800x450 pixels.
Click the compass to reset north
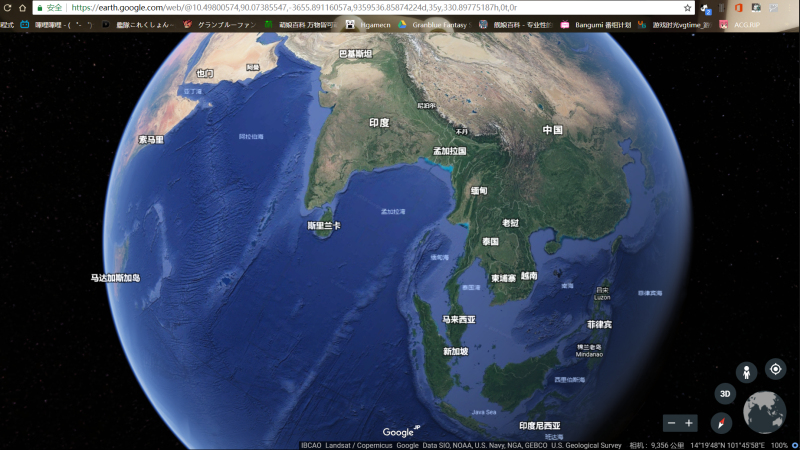pyautogui.click(x=721, y=423)
